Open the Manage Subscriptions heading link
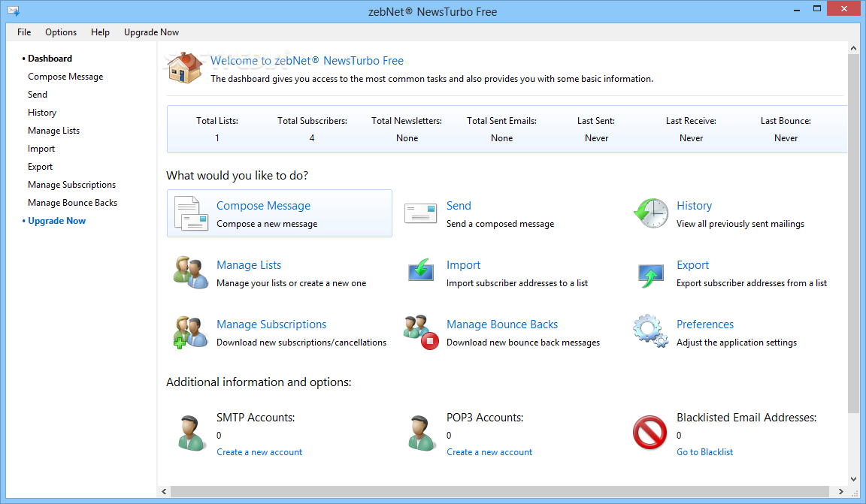The height and width of the screenshot is (504, 866). (x=271, y=324)
